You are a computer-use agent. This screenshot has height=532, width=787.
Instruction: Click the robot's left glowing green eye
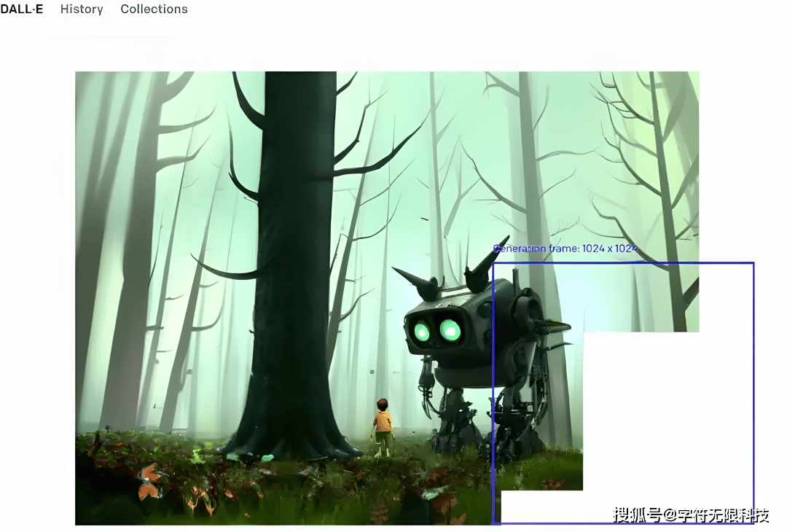[420, 332]
